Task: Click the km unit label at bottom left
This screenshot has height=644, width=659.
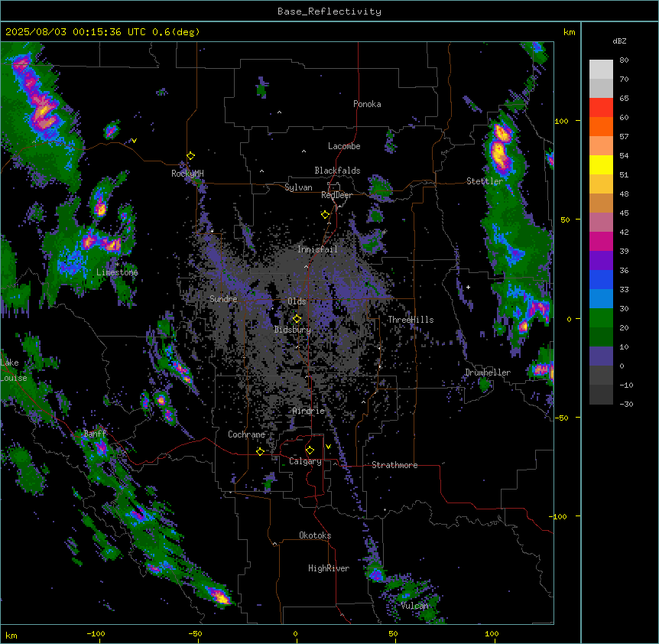Action: (x=11, y=636)
